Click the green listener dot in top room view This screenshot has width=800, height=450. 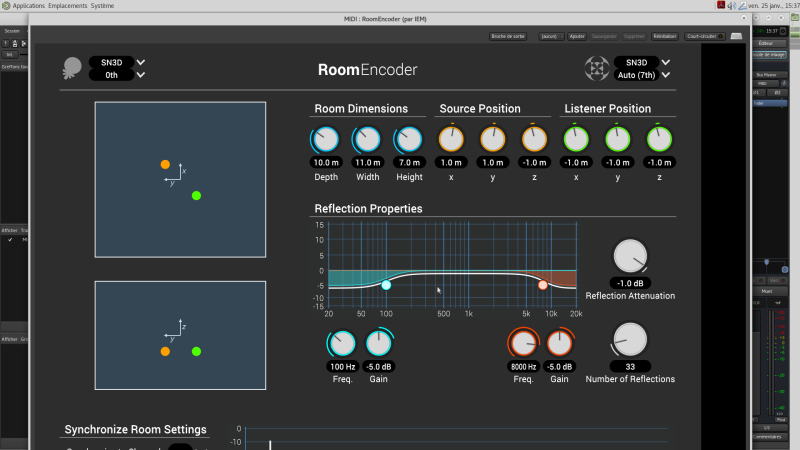pos(196,196)
